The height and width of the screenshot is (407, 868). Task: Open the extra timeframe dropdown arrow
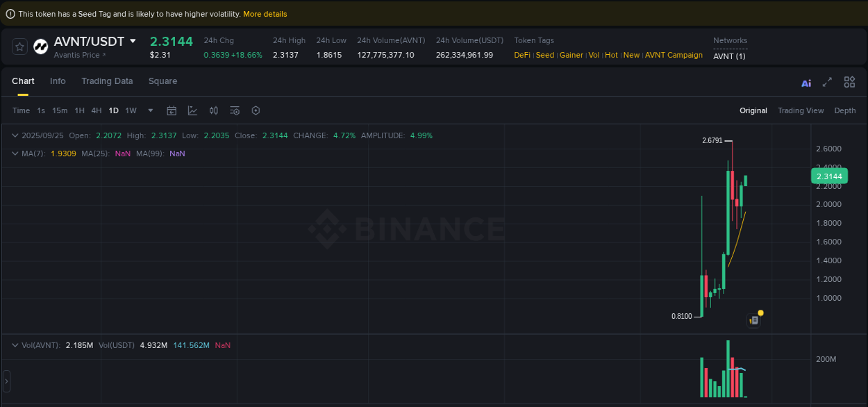pyautogui.click(x=150, y=110)
